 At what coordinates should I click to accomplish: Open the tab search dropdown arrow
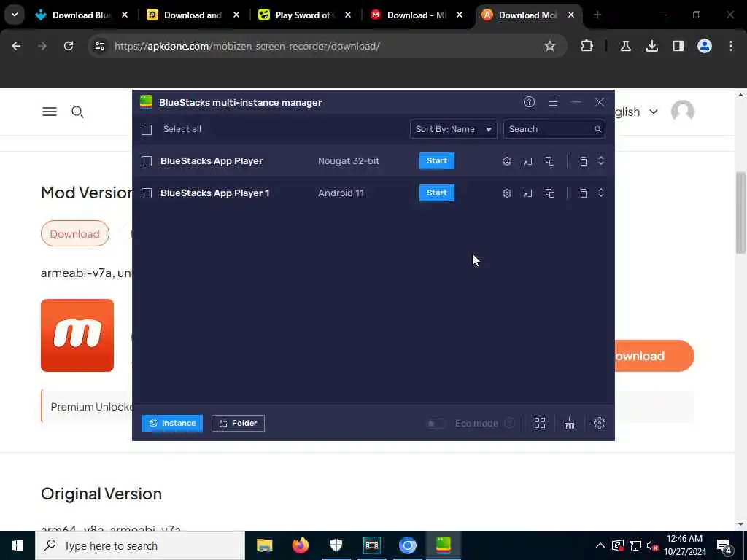point(15,15)
